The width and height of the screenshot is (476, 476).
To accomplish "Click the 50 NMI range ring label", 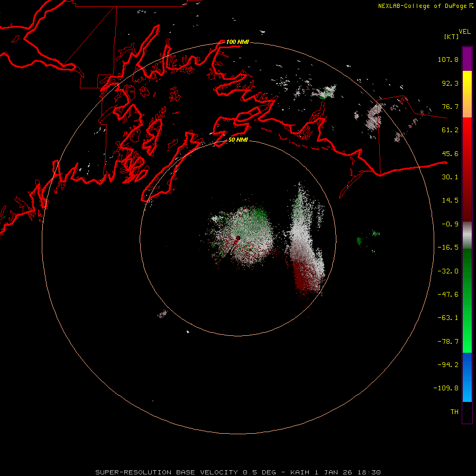I will tap(238, 140).
